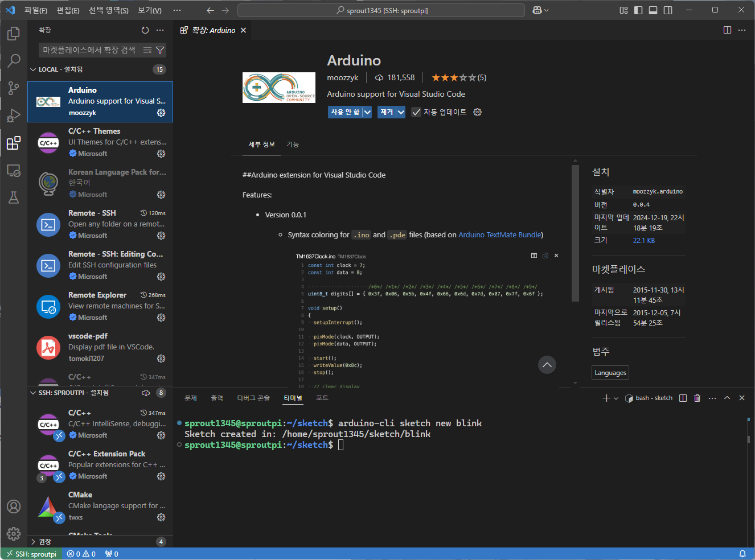Open the Edit menu
The height and width of the screenshot is (560, 755).
tap(68, 10)
